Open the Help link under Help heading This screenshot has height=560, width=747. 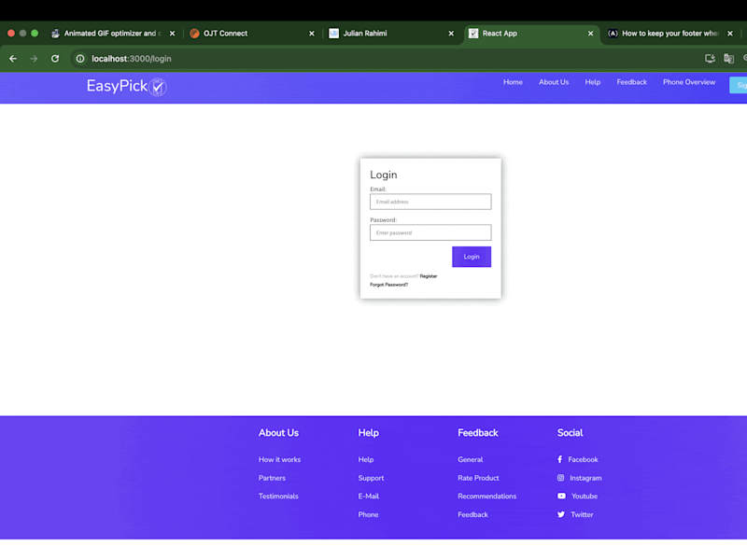[x=366, y=459]
